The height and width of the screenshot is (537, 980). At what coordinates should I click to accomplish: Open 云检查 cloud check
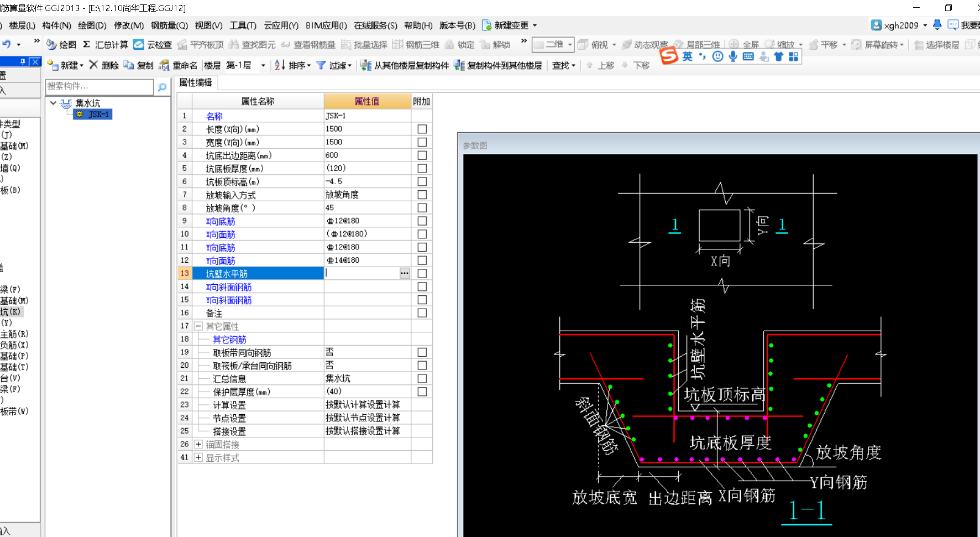[x=153, y=44]
